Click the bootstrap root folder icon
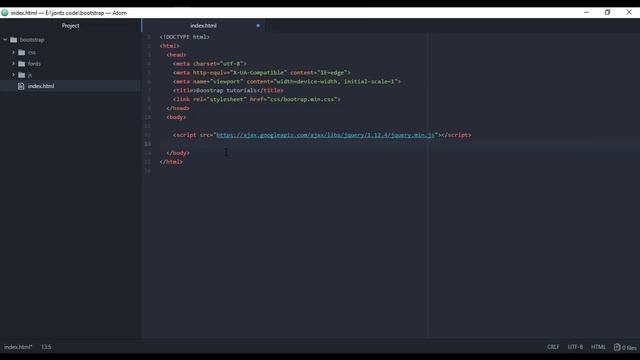Image resolution: width=640 pixels, height=360 pixels. 13,40
